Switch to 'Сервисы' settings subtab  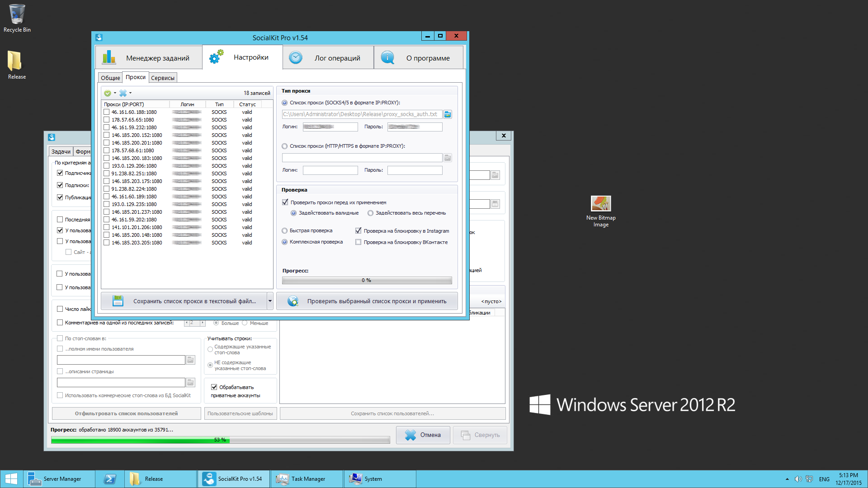click(163, 78)
